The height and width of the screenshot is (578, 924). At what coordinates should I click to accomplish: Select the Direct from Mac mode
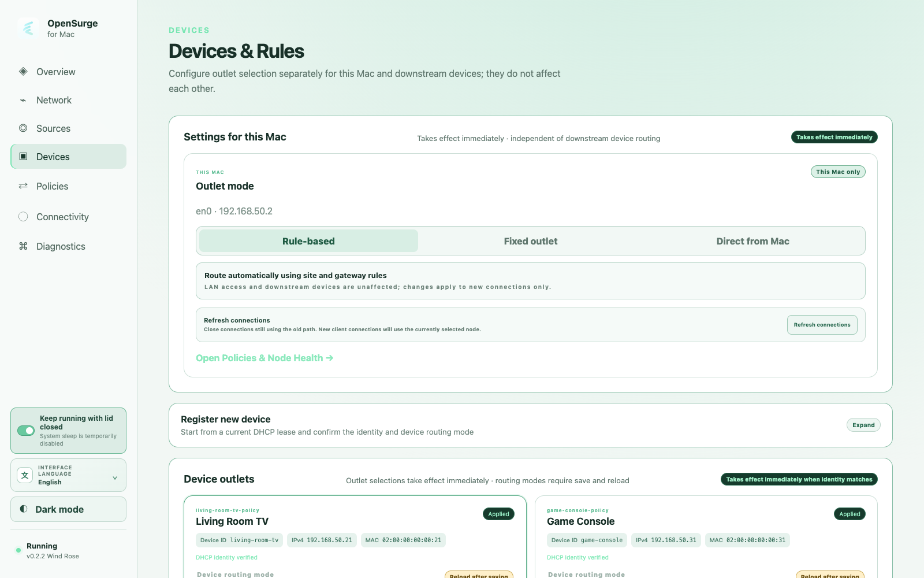click(752, 241)
